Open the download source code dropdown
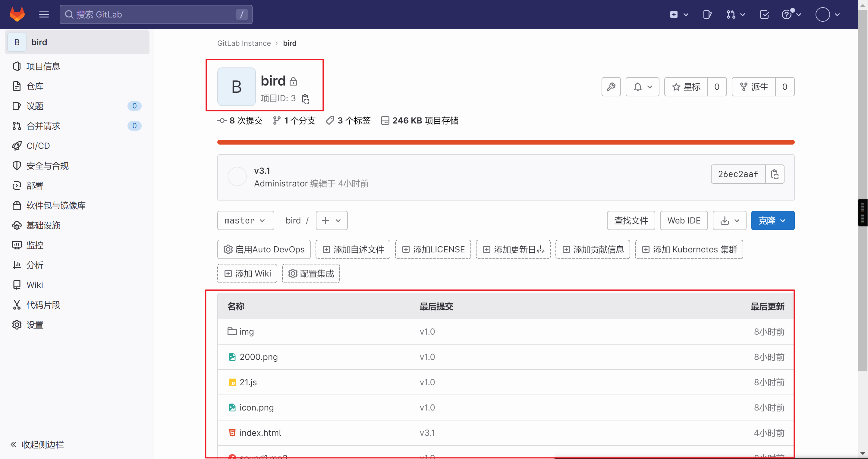868x459 pixels. tap(729, 220)
